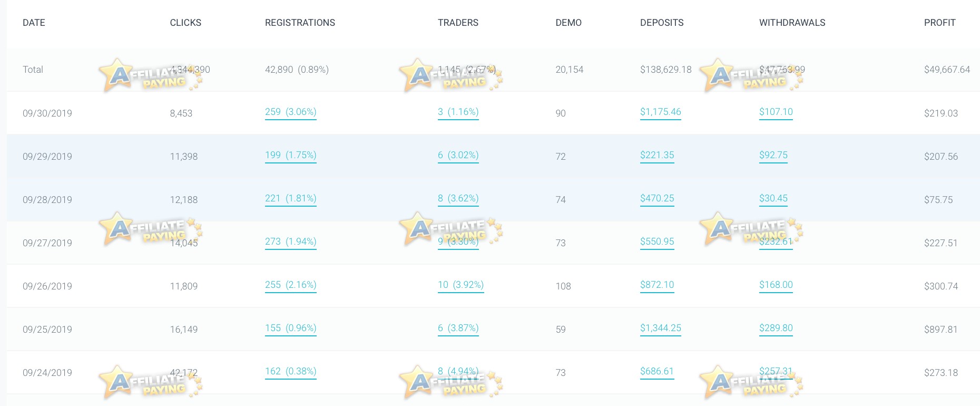Open the 273 (1.94%) registrations link
This screenshot has width=980, height=406.
click(290, 241)
